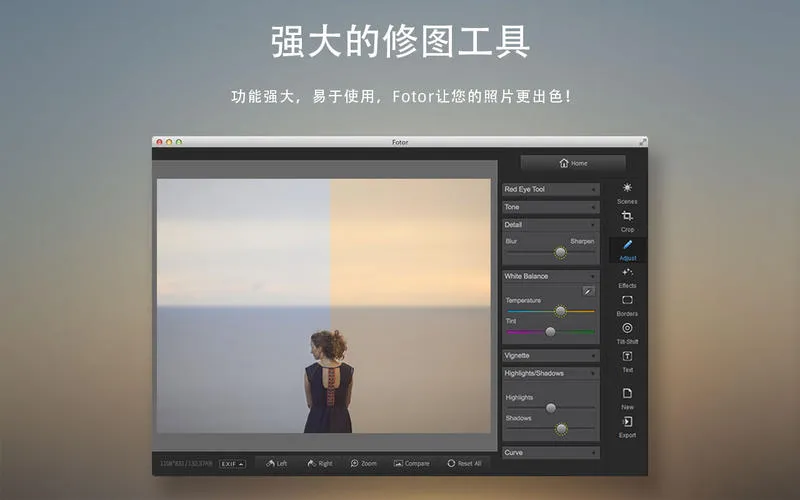Click the image dimensions status text
The width and height of the screenshot is (800, 500).
186,464
